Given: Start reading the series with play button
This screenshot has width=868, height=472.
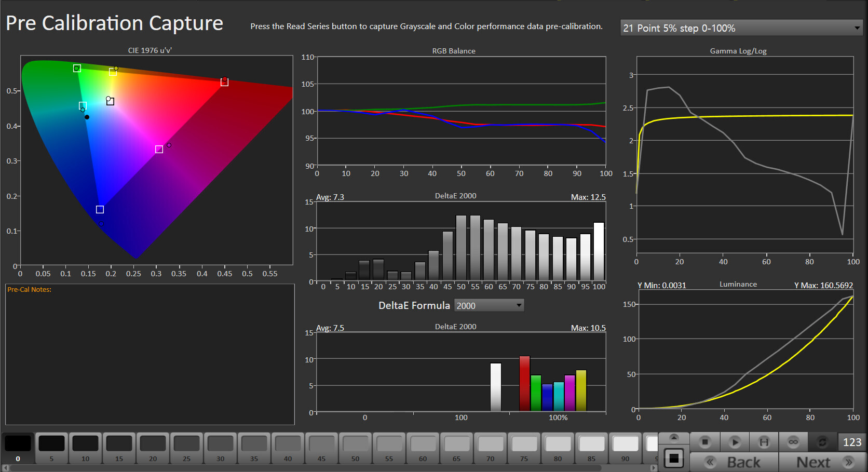Looking at the screenshot, I should click(734, 442).
